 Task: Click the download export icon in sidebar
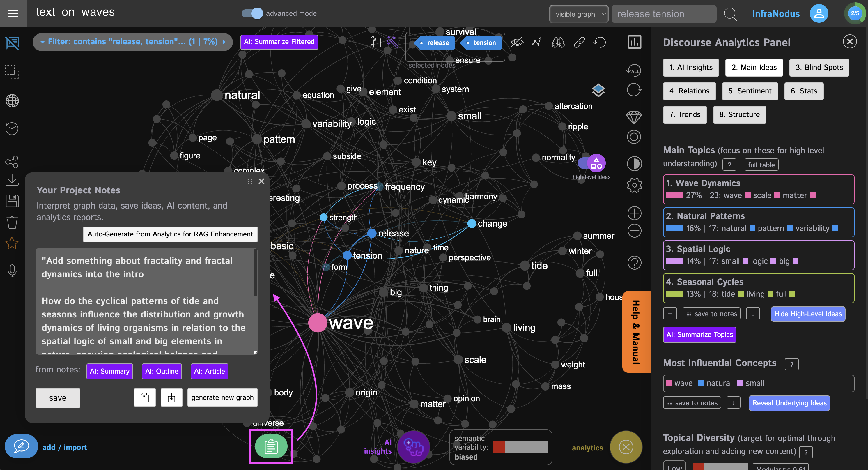tap(12, 180)
